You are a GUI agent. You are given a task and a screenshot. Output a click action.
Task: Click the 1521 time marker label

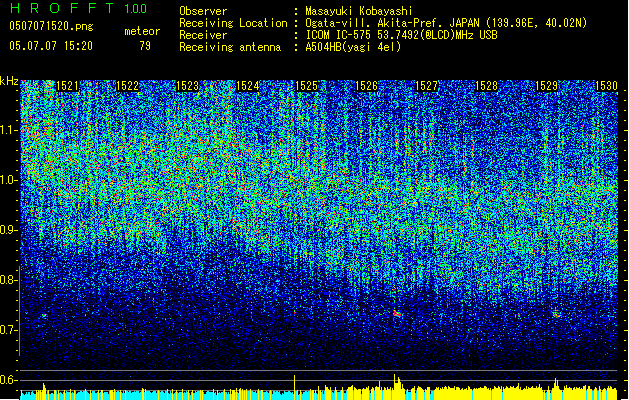(67, 86)
